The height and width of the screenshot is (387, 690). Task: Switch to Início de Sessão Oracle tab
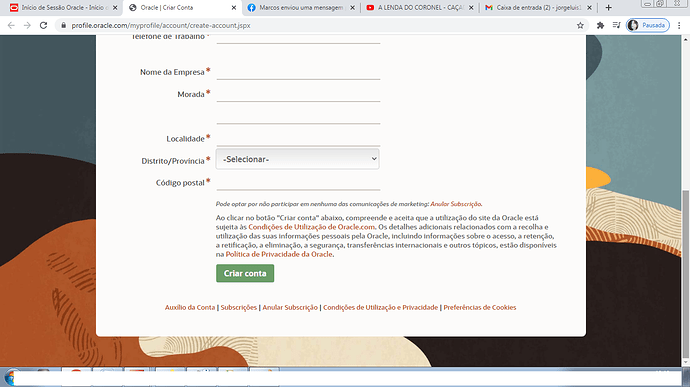click(x=64, y=7)
